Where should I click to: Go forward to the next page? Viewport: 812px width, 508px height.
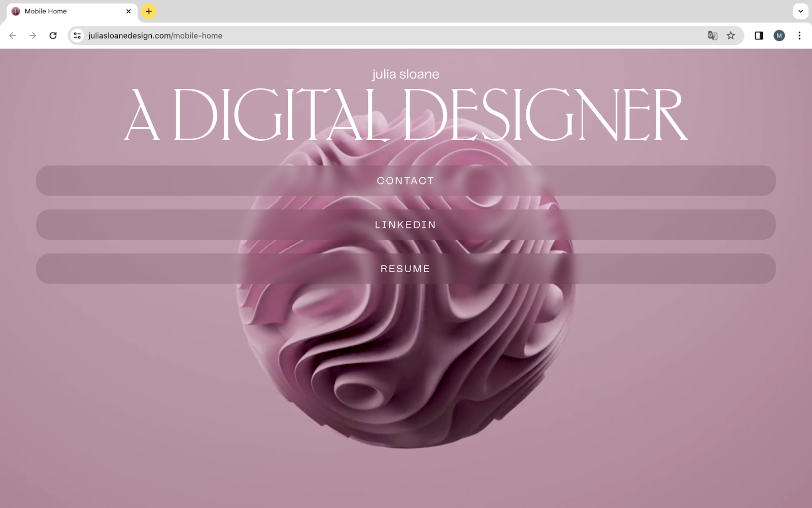[x=32, y=36]
